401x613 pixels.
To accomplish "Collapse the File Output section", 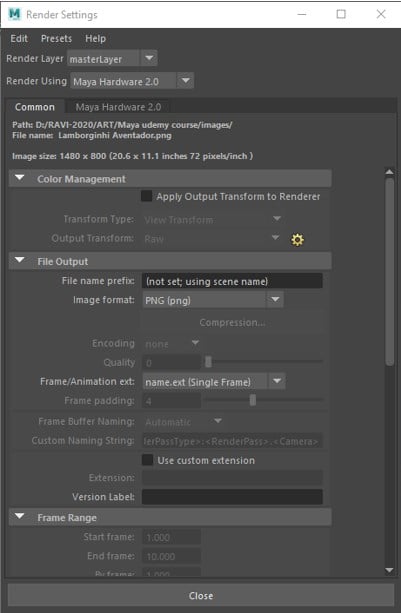I will 20,261.
